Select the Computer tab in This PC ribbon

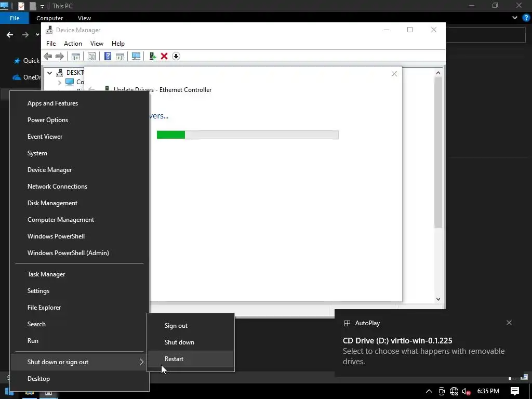49,18
